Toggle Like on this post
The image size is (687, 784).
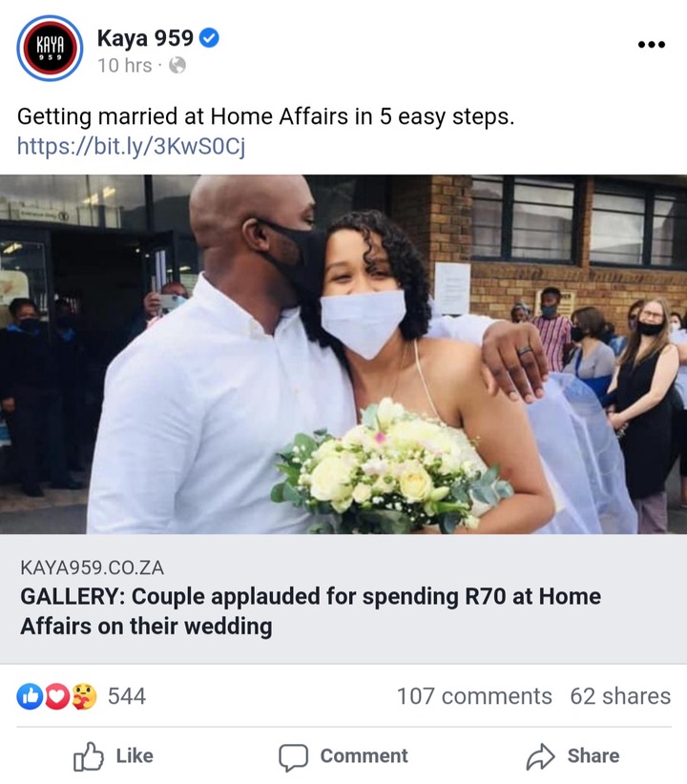pos(114,755)
